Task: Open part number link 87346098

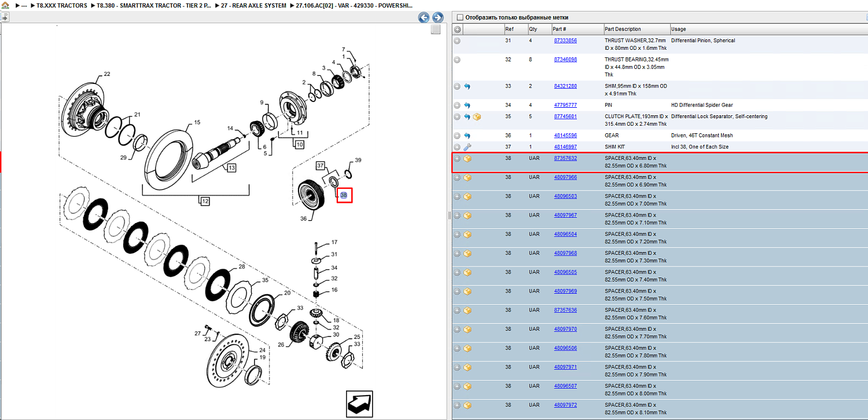Action: [565, 59]
